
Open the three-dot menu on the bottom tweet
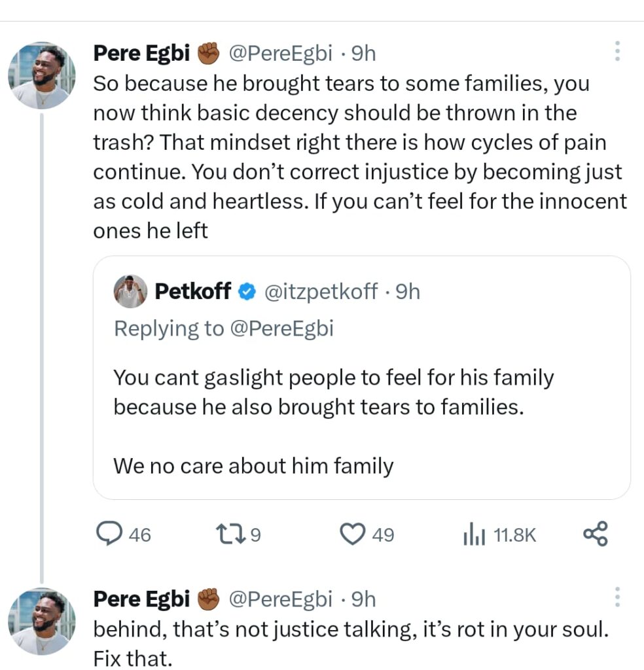point(618,597)
